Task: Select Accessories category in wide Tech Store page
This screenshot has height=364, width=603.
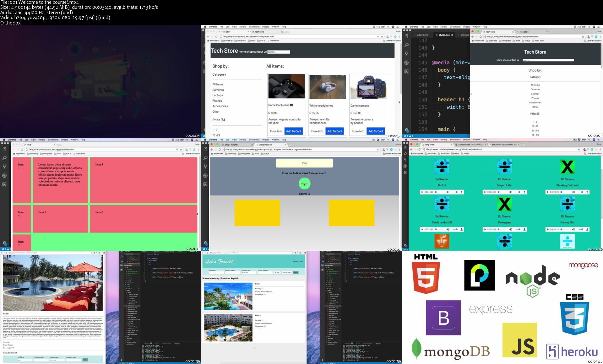Action: coord(220,106)
